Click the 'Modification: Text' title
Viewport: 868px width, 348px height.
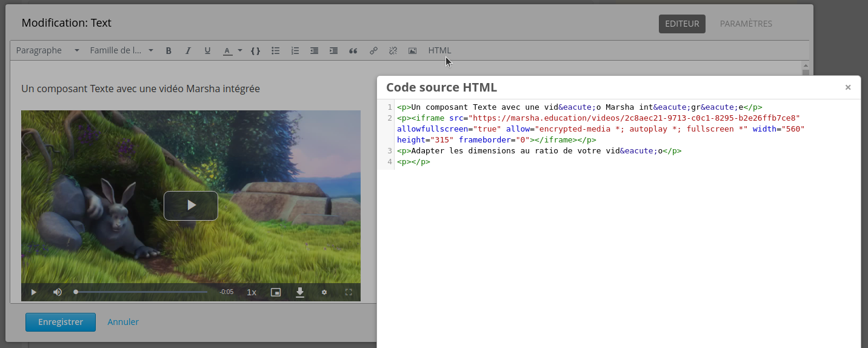67,23
